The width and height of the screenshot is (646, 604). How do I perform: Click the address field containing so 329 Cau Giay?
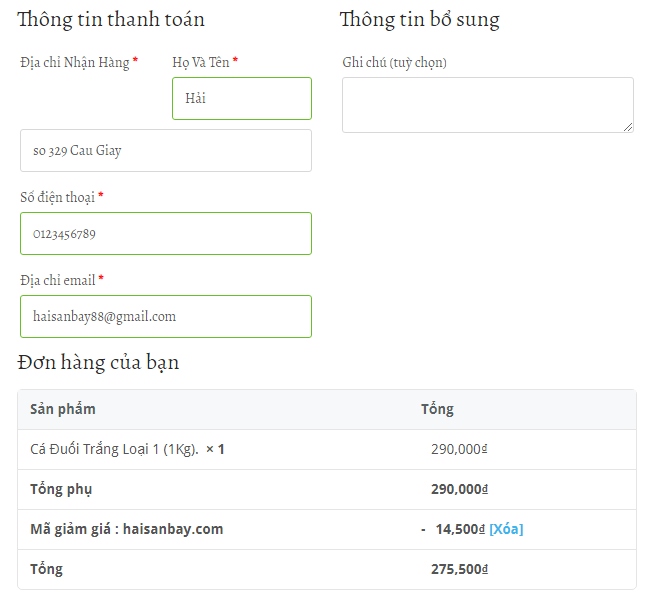[x=166, y=150]
